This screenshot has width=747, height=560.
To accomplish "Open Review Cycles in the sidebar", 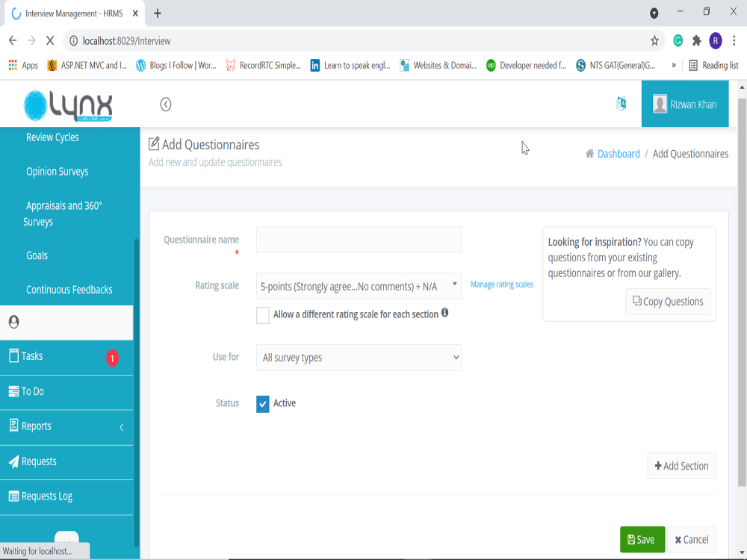I will (x=52, y=137).
